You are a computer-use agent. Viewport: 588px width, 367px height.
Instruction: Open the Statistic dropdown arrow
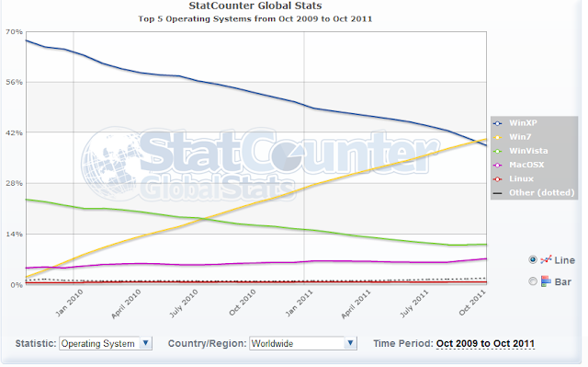click(x=145, y=343)
